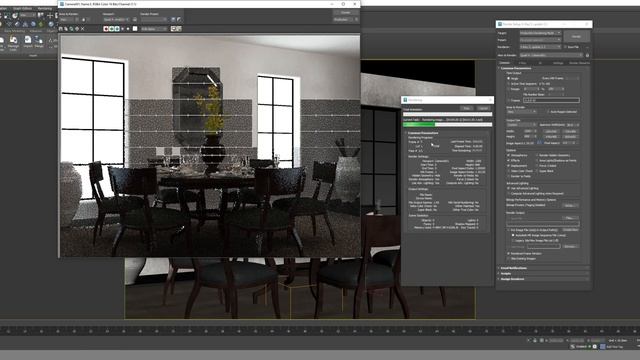Click Render button in frame window
640x360 pixels.
345,13
